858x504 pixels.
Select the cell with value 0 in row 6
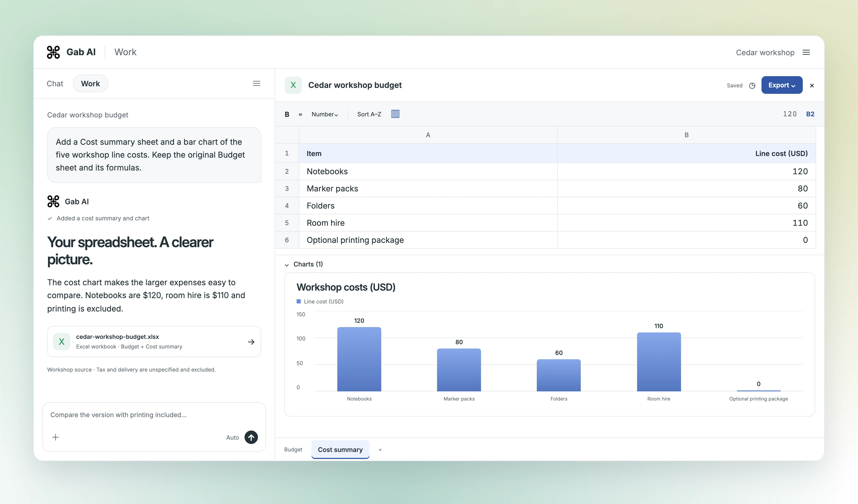[x=686, y=240]
